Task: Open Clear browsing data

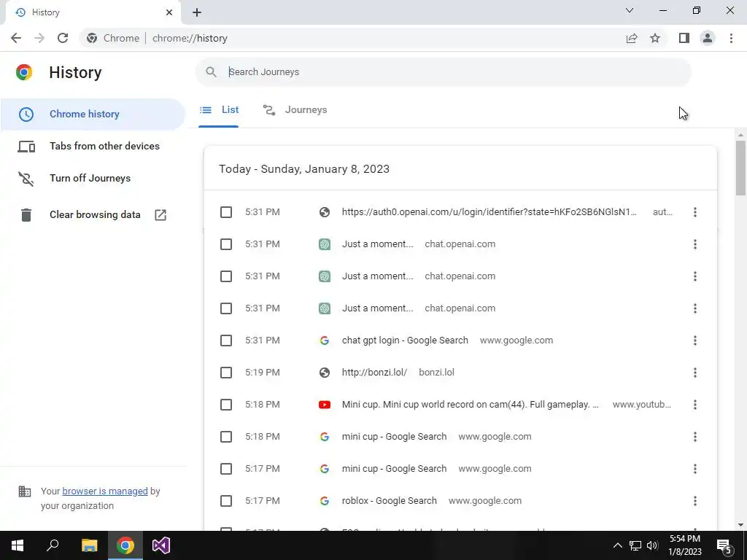Action: [93, 215]
